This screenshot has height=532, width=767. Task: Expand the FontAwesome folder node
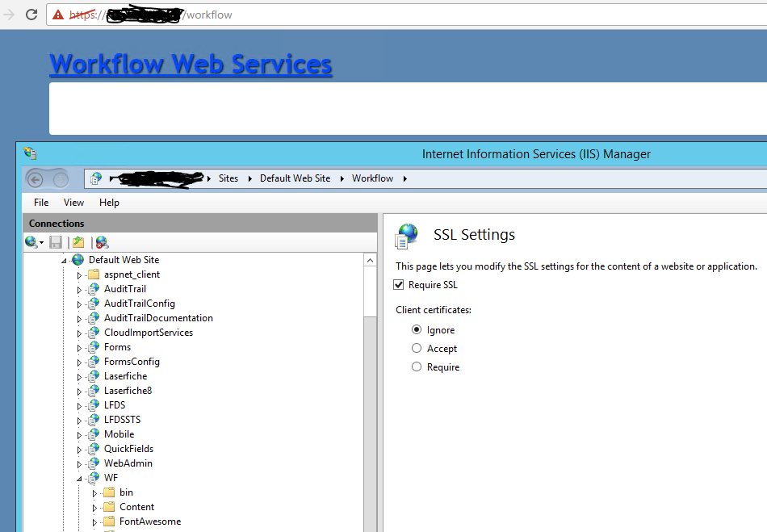(95, 522)
